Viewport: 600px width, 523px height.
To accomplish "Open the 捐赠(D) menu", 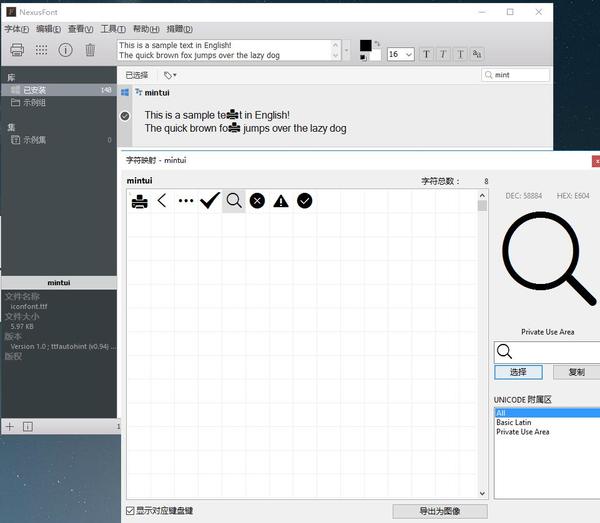I will point(179,29).
